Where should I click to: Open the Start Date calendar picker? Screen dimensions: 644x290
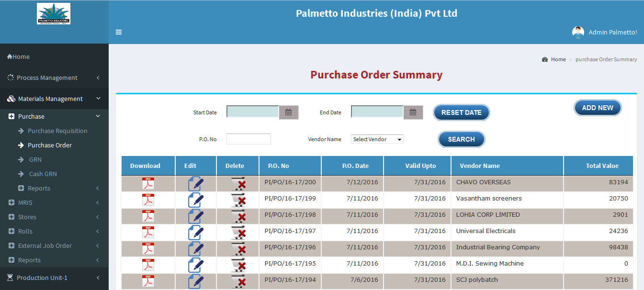pos(289,112)
